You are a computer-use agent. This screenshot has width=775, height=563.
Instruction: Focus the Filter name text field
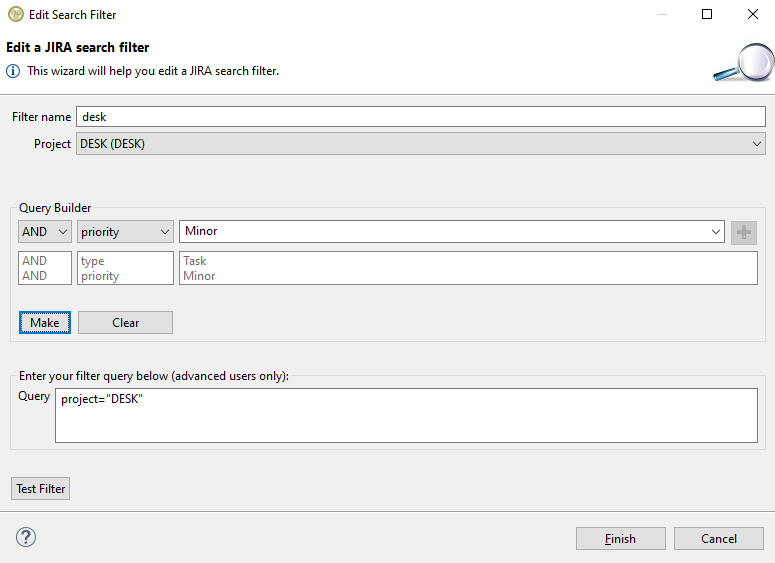(x=420, y=117)
